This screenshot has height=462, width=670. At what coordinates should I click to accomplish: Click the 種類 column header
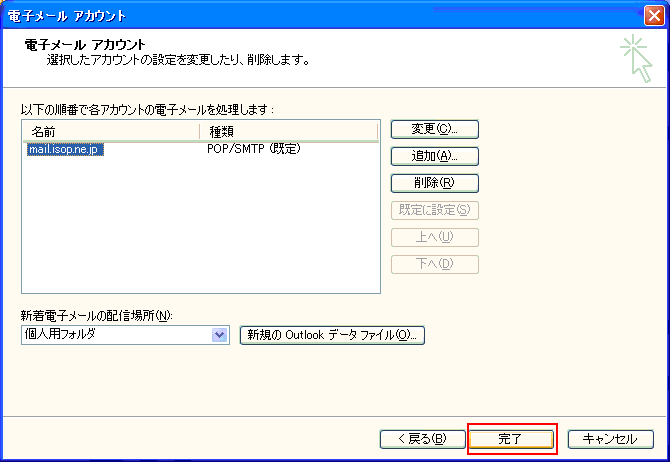289,132
